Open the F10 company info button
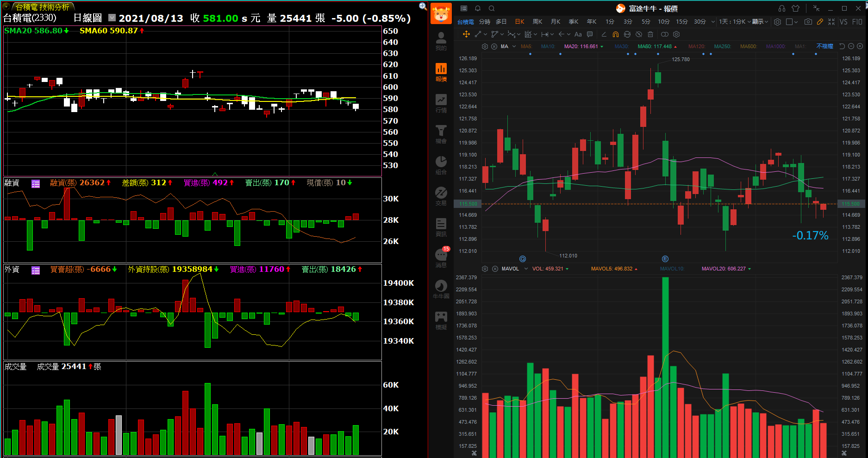 tap(857, 22)
